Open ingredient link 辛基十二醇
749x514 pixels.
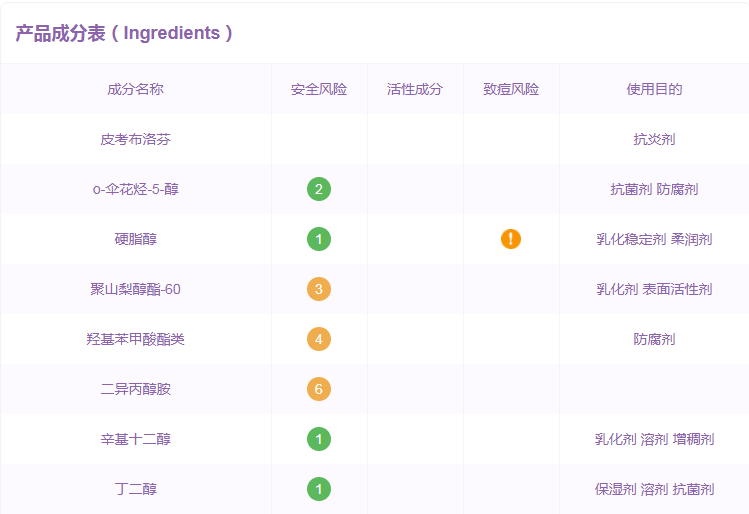pos(136,439)
